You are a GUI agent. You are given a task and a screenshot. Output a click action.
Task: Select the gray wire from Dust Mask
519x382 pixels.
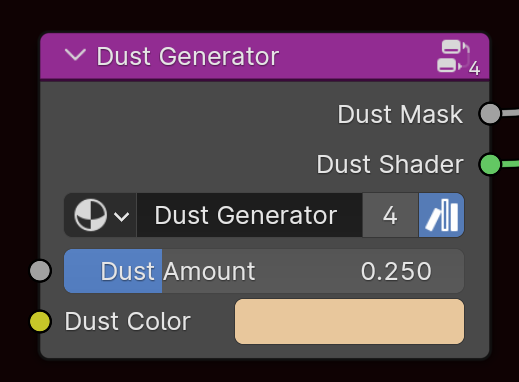(x=510, y=113)
